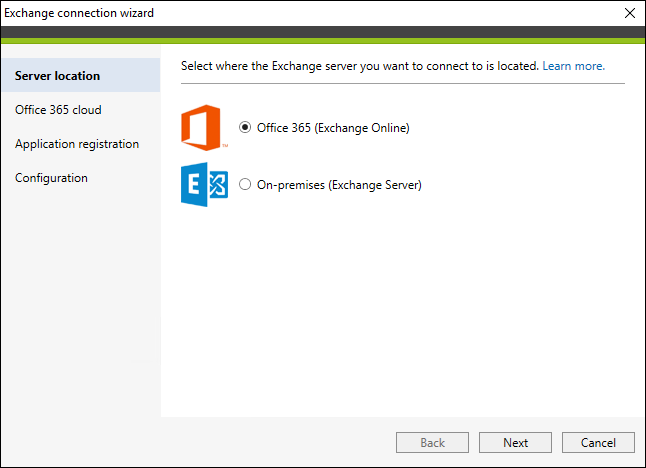Select Office 365 (Exchange Online) radio button
The image size is (646, 468).
[x=245, y=127]
